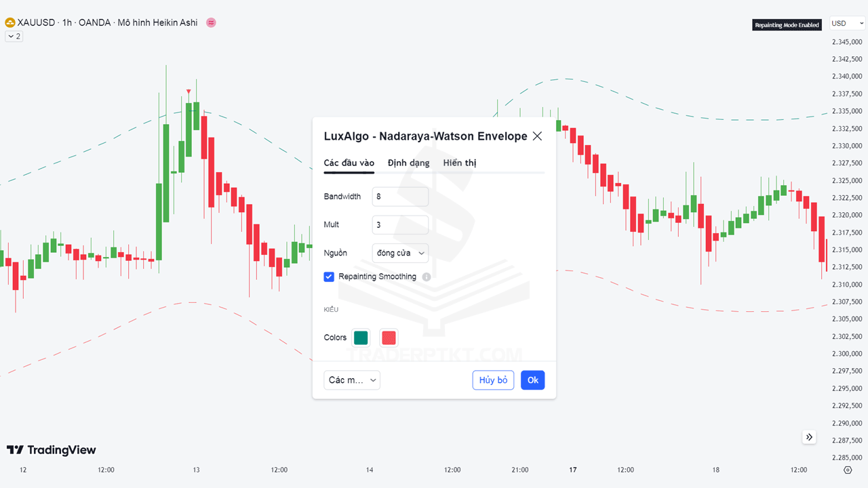
Task: Click the Colors label in dialog
Action: 335,338
